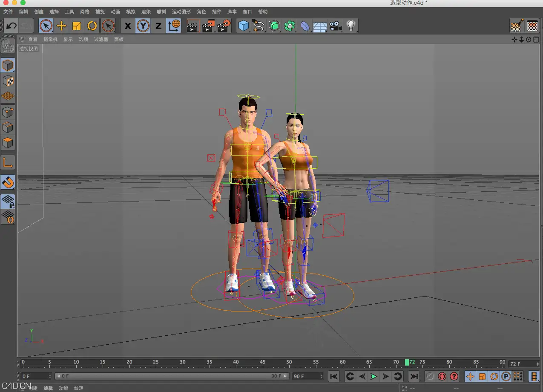Screen dimensions: 543x392
Task: Switch to Texture mode checkered cube
Action: [8, 81]
